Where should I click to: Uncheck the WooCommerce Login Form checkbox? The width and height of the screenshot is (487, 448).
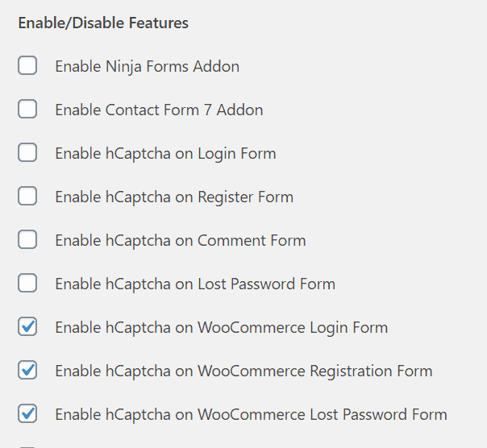[27, 326]
